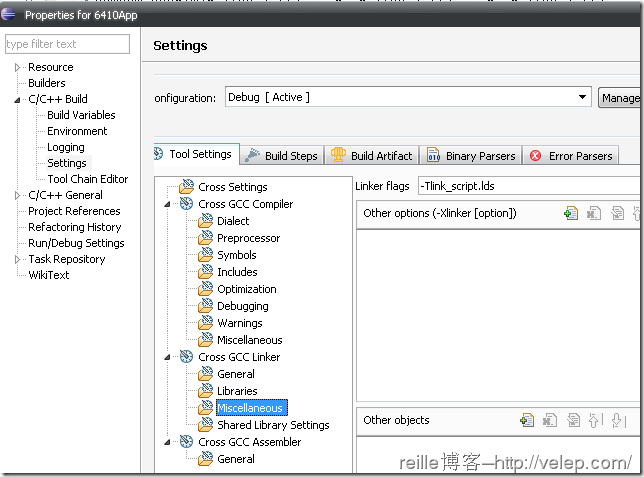Switch to the Binary Parsers tab
This screenshot has width=644, height=477.
(x=471, y=156)
